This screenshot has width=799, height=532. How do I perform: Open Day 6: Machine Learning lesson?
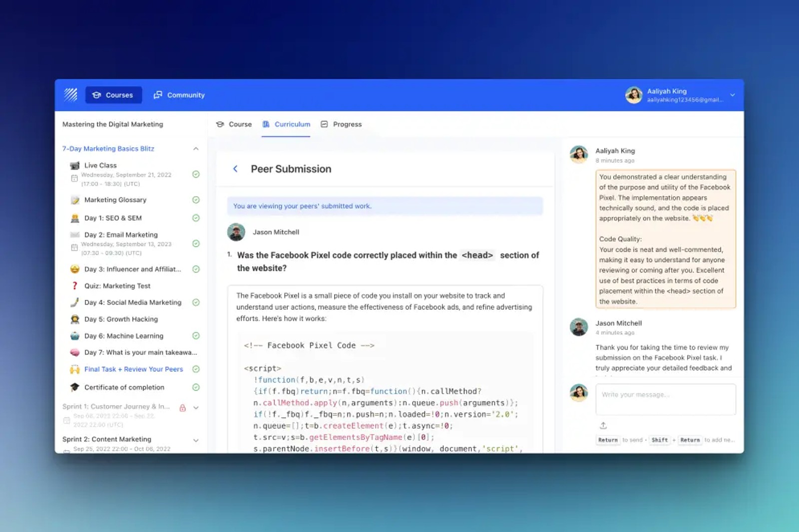[124, 336]
